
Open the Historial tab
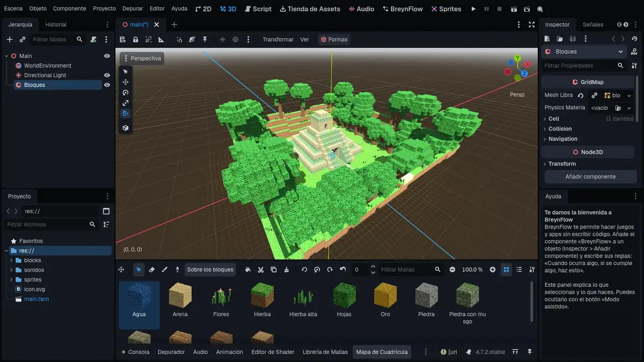[56, 25]
